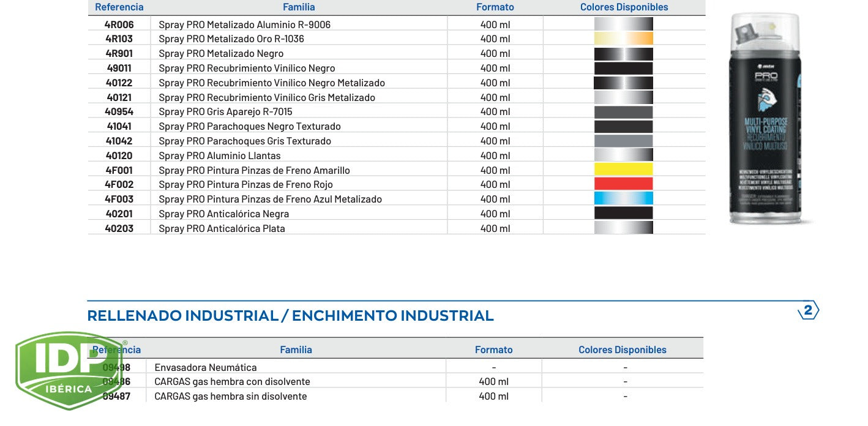The height and width of the screenshot is (426, 868).
Task: Select reference code 4F001
Action: pyautogui.click(x=119, y=170)
